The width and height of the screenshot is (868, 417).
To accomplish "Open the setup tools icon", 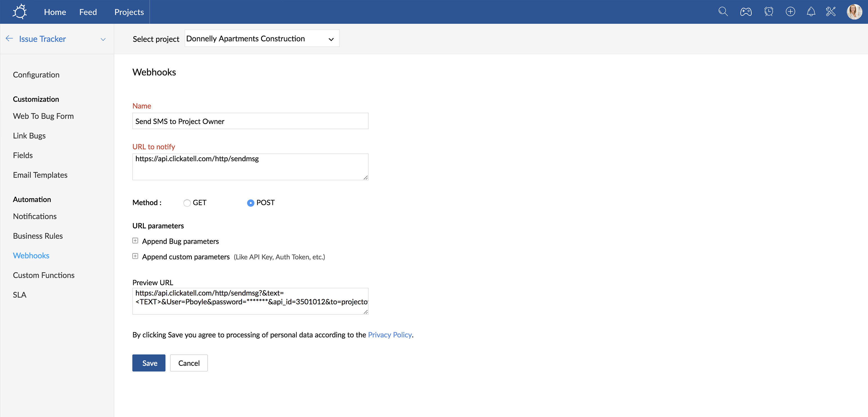I will coord(831,12).
